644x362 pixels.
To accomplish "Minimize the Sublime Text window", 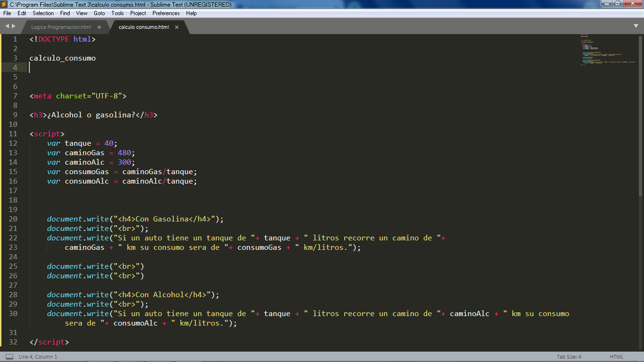I will 607,4.
